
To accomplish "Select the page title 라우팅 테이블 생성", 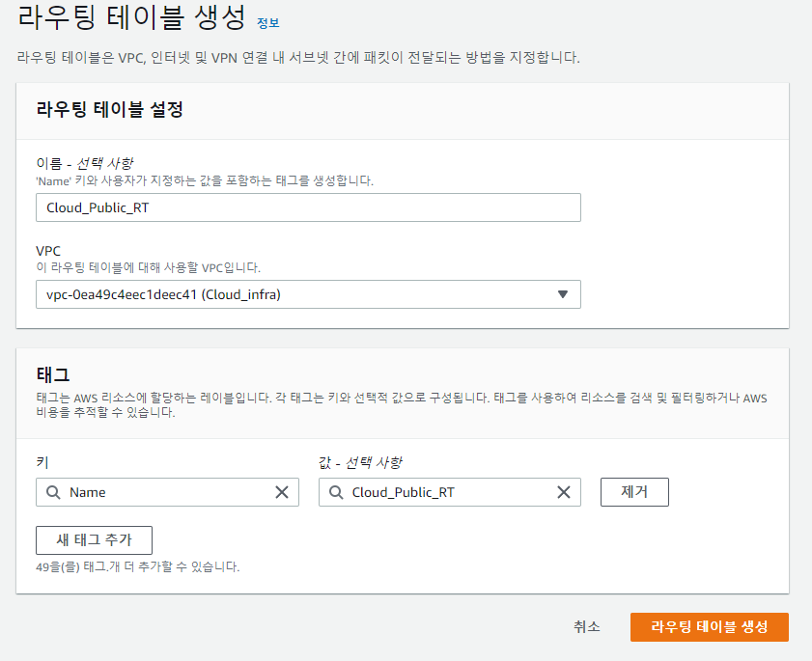I will [x=131, y=16].
